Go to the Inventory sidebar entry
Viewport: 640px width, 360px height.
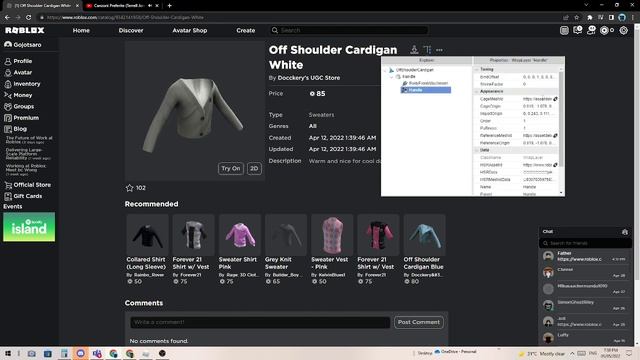pyautogui.click(x=22, y=84)
